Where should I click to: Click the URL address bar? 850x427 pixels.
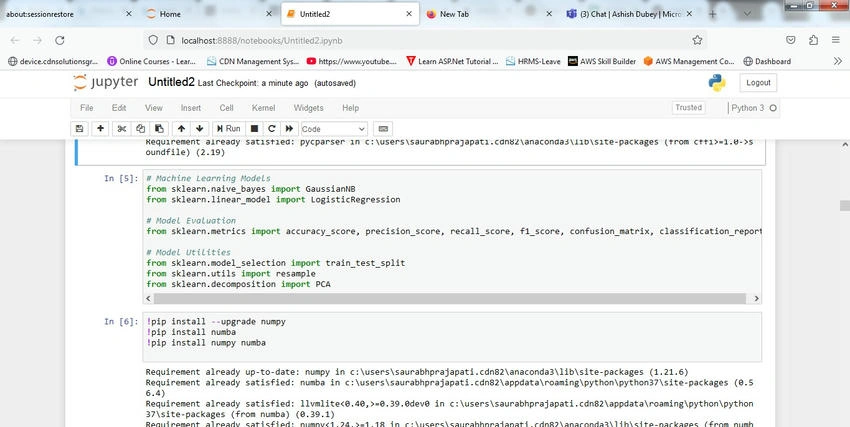point(424,40)
